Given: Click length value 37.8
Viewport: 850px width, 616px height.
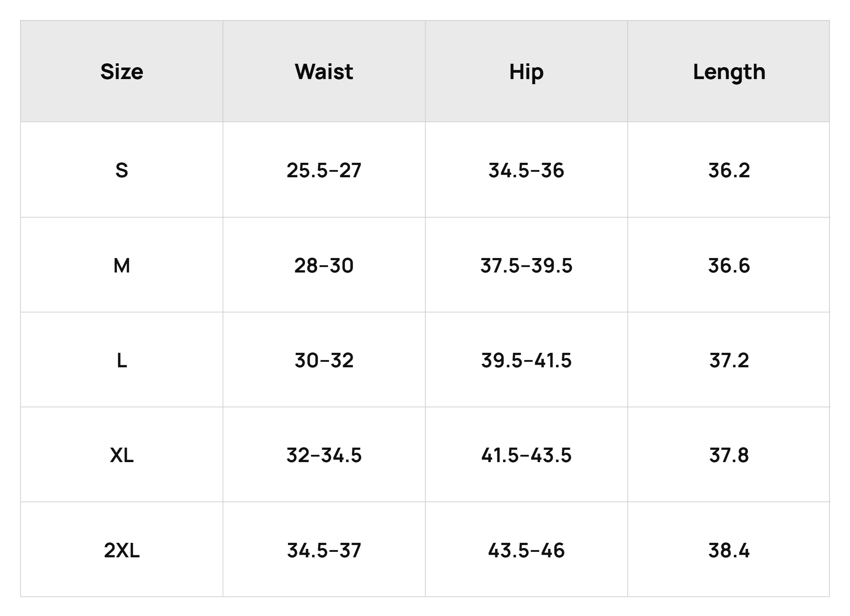Looking at the screenshot, I should (x=729, y=455).
